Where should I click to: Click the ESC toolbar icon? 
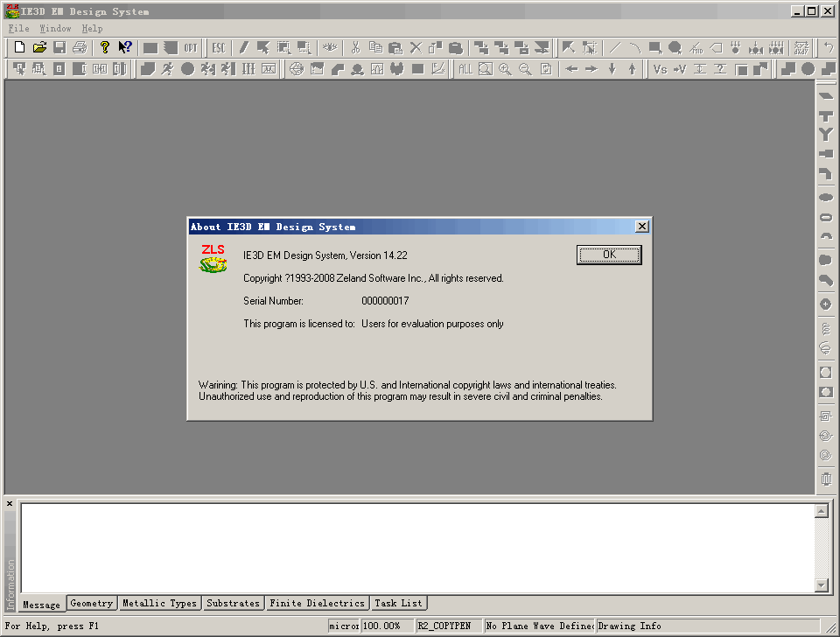click(x=219, y=47)
